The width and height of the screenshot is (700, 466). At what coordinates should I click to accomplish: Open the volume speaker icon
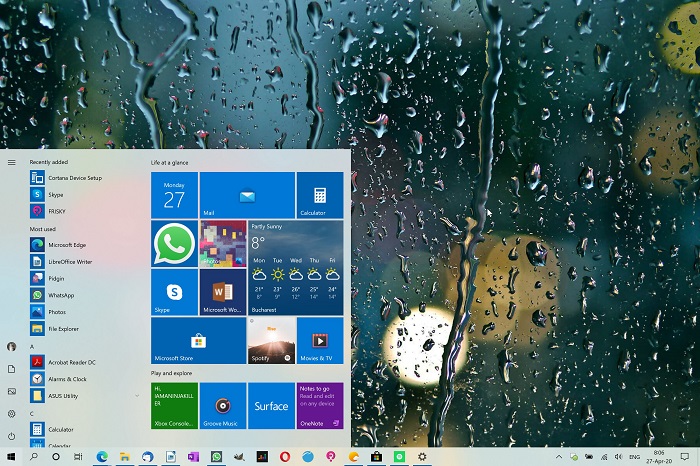tap(618, 457)
